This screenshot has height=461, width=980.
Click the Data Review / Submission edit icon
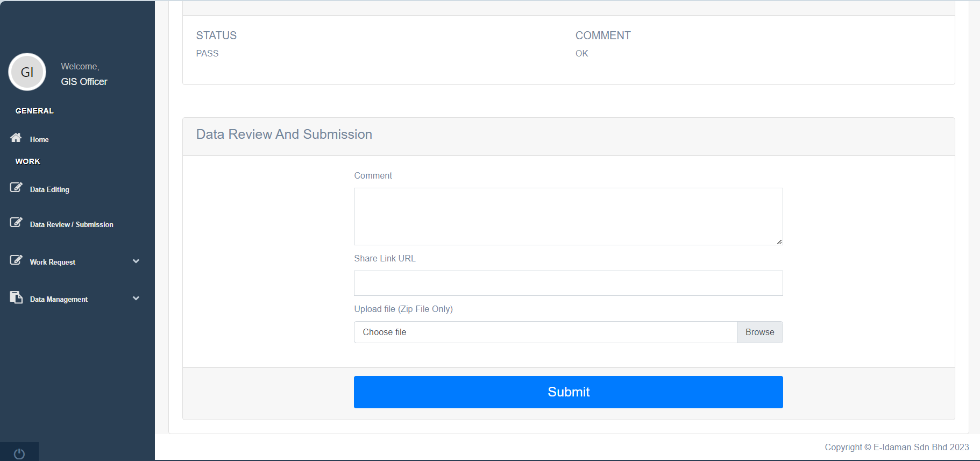(16, 223)
